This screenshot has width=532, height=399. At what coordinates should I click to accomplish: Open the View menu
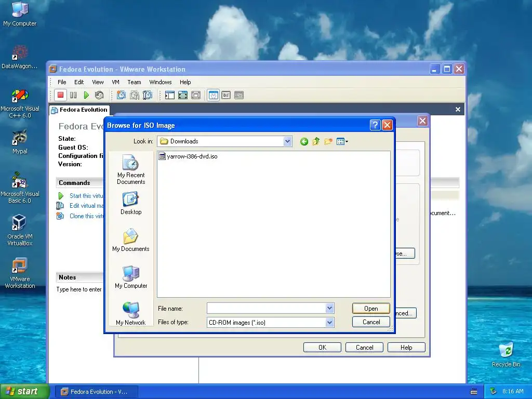[x=98, y=82]
